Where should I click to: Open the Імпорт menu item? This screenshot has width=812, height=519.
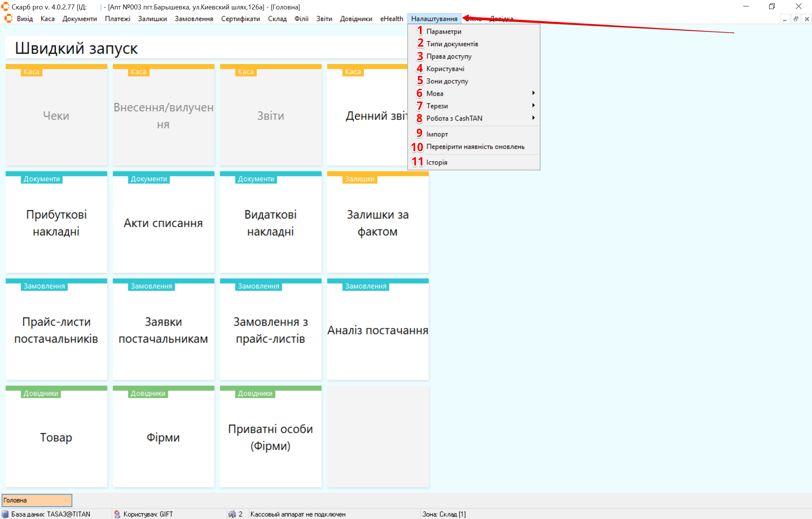(x=437, y=134)
